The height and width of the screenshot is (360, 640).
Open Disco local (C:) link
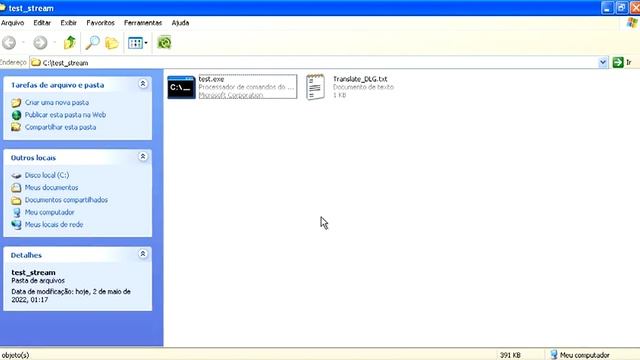point(47,175)
